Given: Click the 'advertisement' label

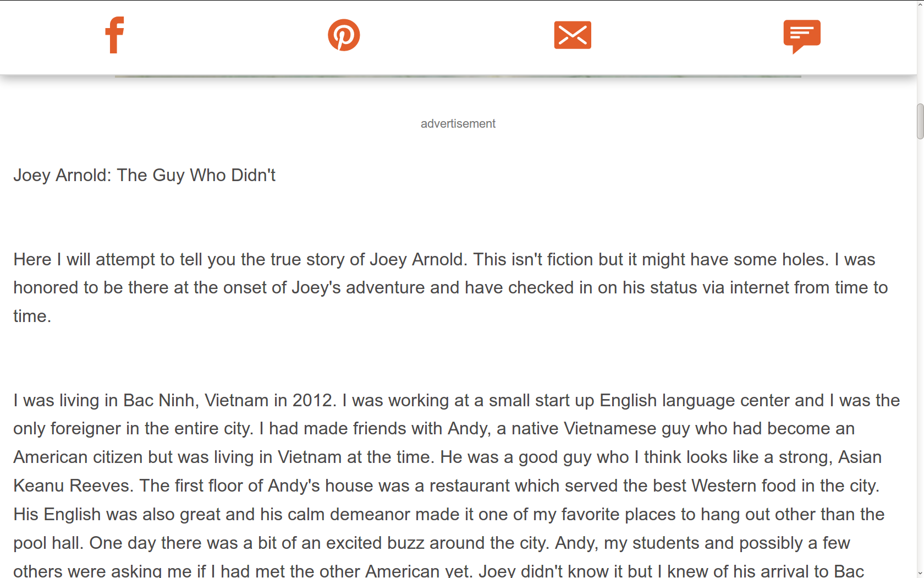Looking at the screenshot, I should coord(458,123).
